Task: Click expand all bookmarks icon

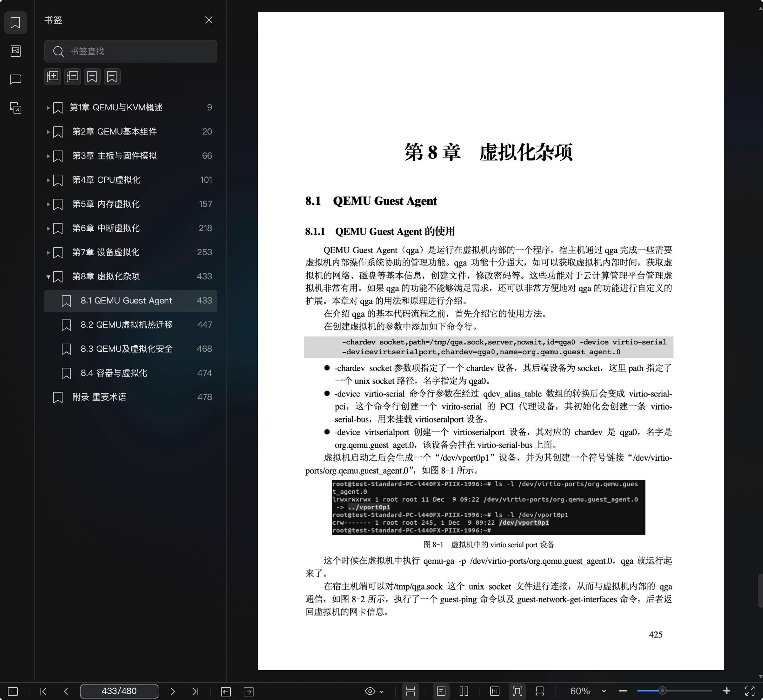Action: pyautogui.click(x=53, y=77)
